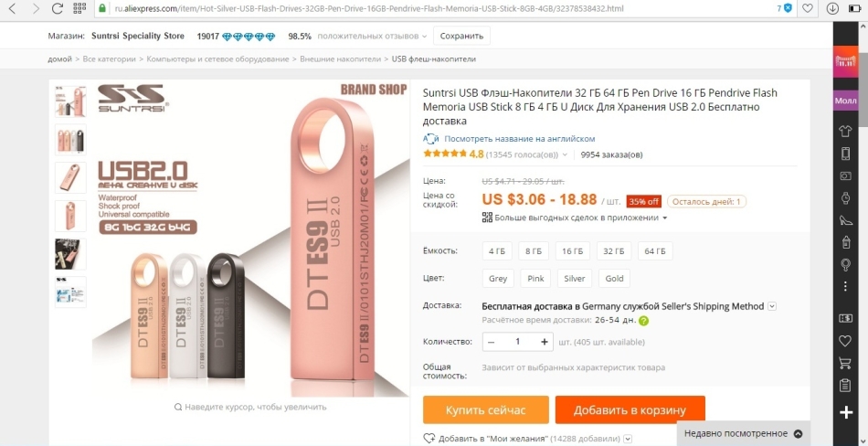Open the browser apps grid icon
The image size is (868, 446).
79,8
